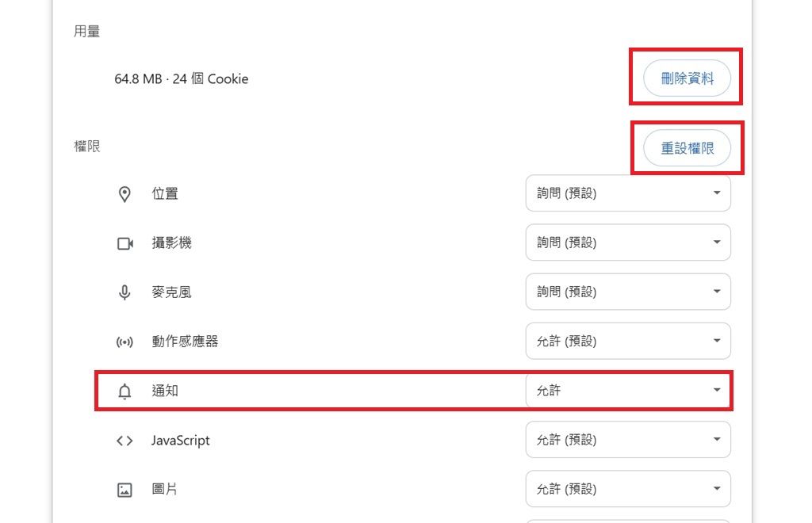Open the 攝影機 permission dropdown
This screenshot has width=812, height=523.
pyautogui.click(x=627, y=242)
